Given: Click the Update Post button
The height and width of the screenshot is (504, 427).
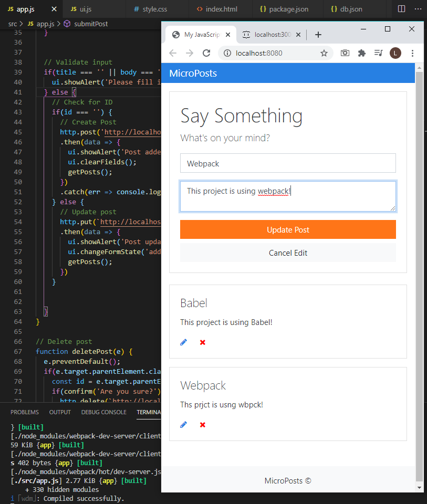Looking at the screenshot, I should coord(288,229).
